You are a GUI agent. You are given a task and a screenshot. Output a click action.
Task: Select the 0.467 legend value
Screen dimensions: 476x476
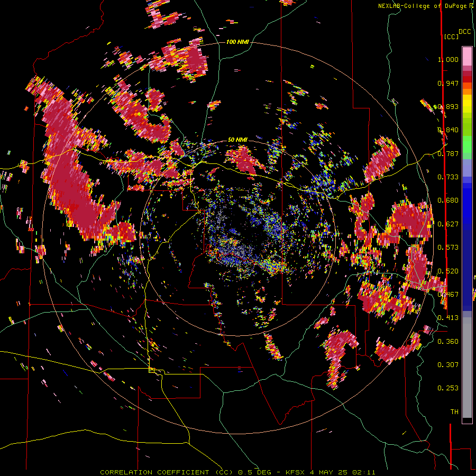click(448, 295)
